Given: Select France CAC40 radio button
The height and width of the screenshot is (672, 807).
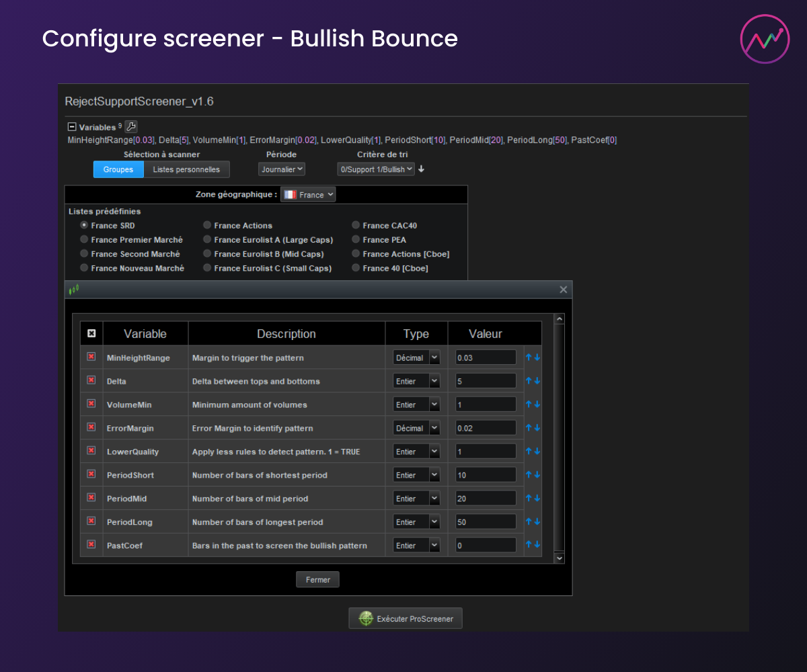Looking at the screenshot, I should [356, 225].
